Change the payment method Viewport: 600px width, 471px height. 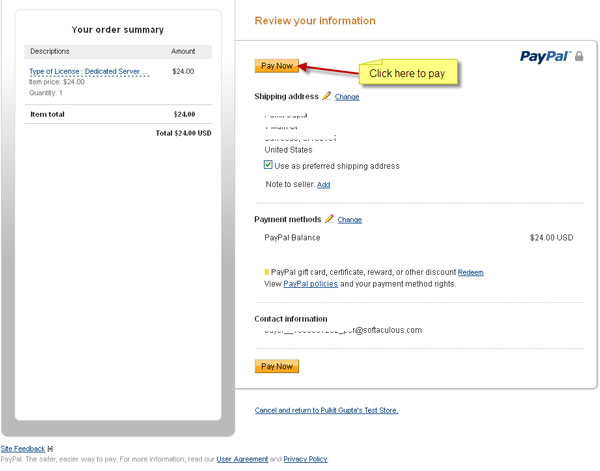(350, 220)
